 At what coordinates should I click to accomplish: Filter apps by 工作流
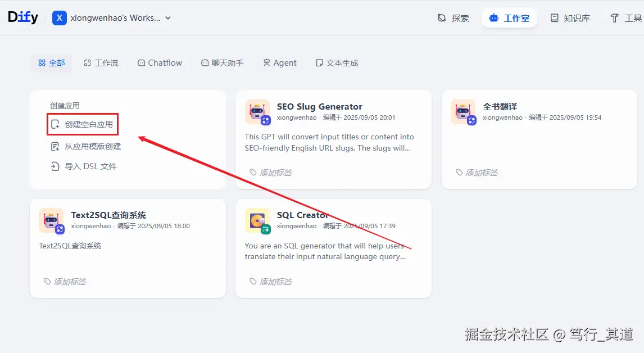pyautogui.click(x=101, y=63)
